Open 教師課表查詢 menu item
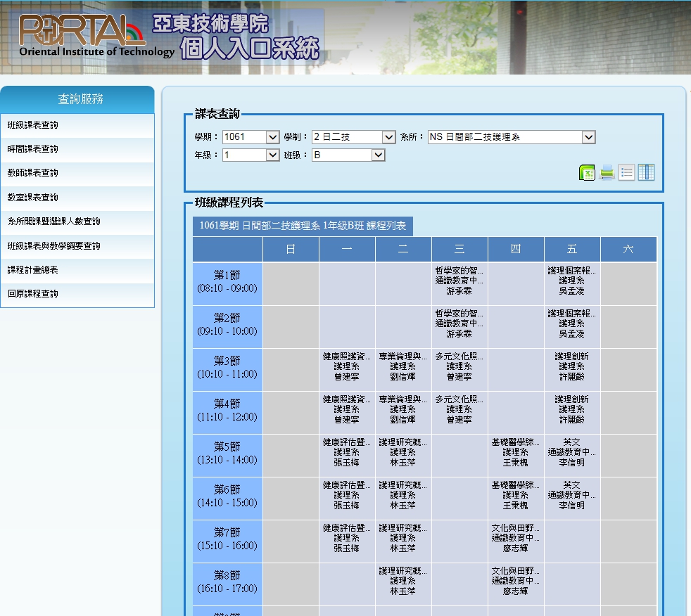The height and width of the screenshot is (616, 691). coord(77,174)
